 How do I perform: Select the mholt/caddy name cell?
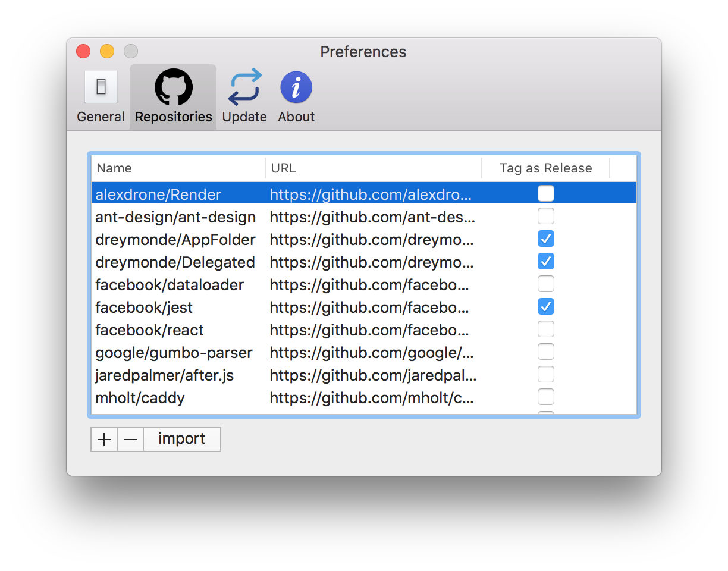pos(140,398)
